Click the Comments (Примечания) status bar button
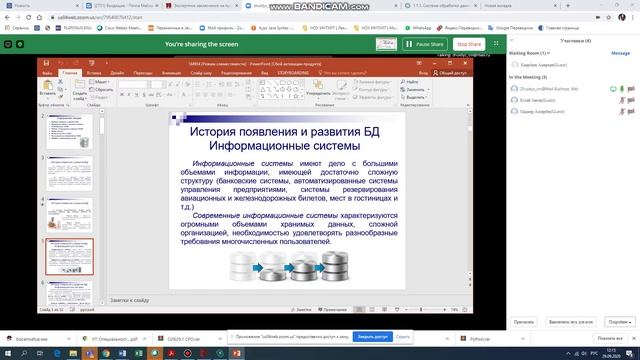 (332, 310)
